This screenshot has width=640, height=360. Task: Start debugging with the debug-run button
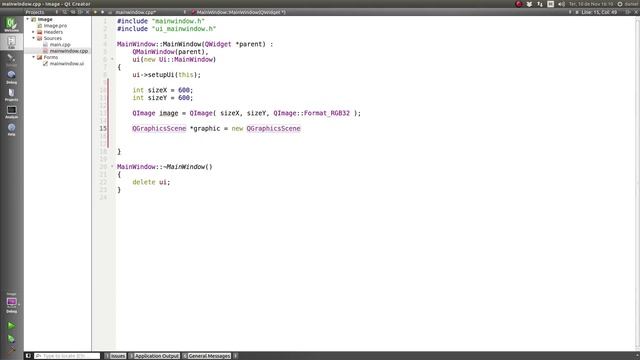(x=11, y=338)
